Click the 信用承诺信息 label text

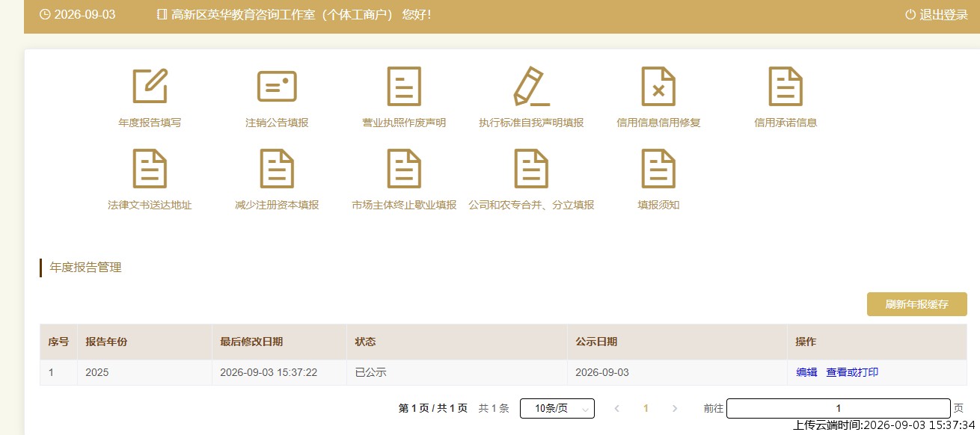(785, 123)
